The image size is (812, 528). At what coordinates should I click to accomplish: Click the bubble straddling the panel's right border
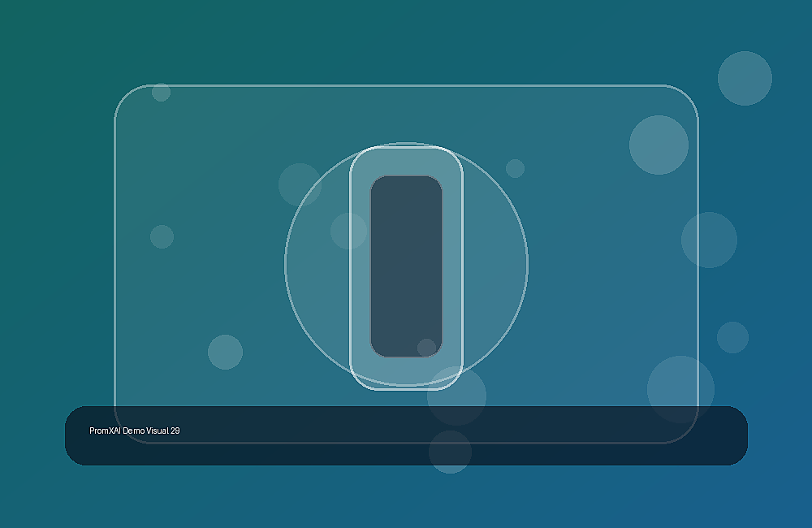tap(709, 240)
